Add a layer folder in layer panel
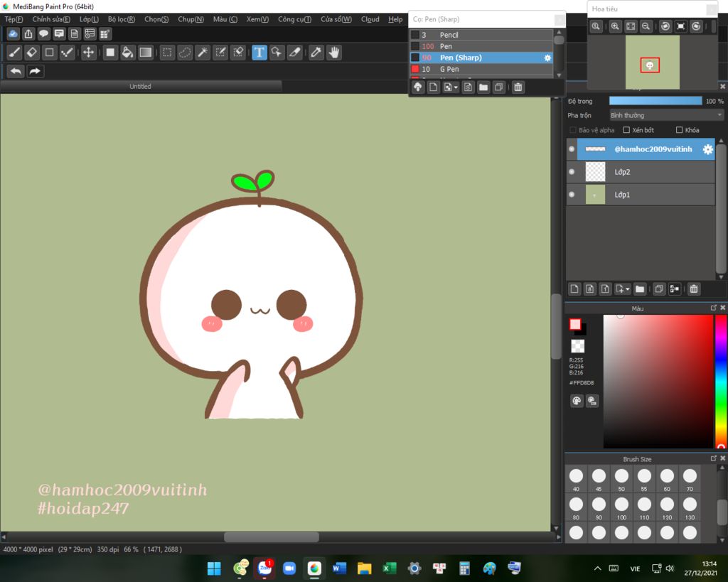The height and width of the screenshot is (582, 728). (x=640, y=289)
